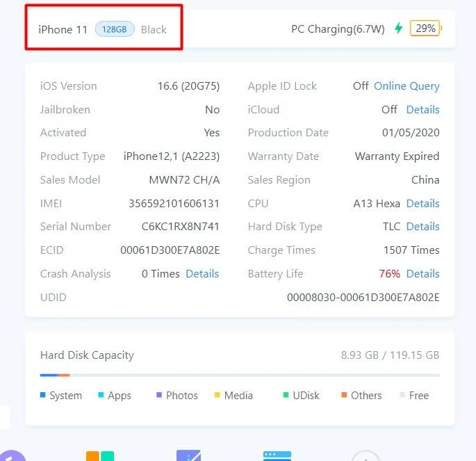Click sales model MWN72 CH/A

(184, 180)
